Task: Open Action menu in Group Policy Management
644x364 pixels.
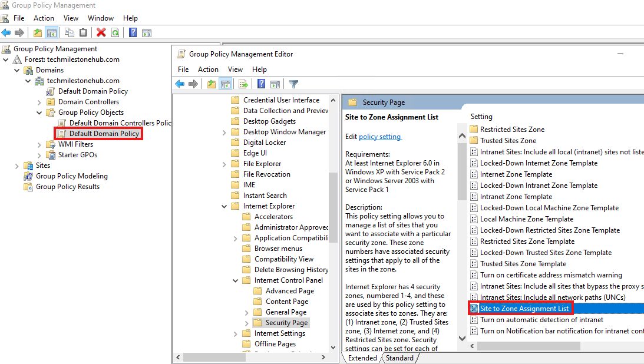Action: pos(44,18)
